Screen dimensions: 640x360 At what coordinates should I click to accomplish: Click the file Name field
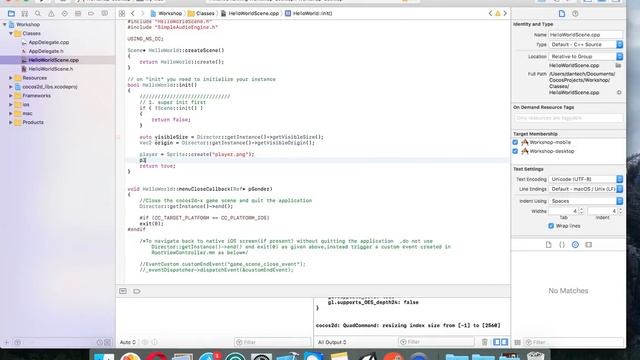(586, 35)
